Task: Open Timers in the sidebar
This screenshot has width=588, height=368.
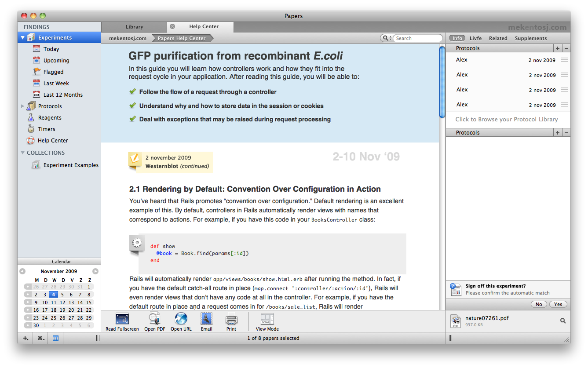Action: (46, 129)
